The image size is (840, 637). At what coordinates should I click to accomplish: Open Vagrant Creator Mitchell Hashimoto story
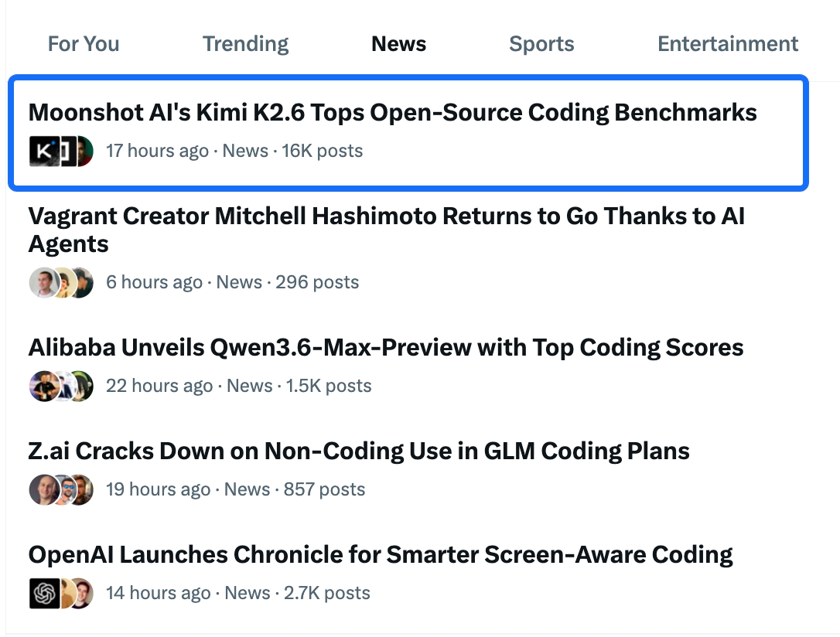[386, 230]
